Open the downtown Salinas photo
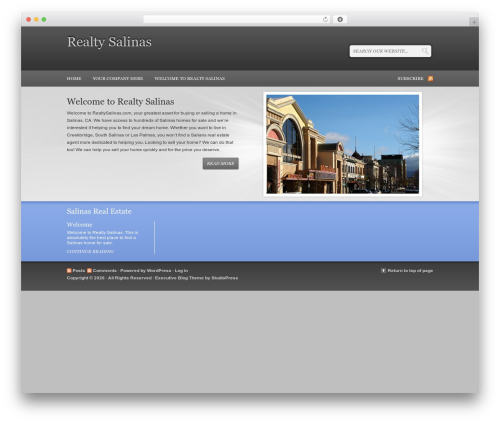Image resolution: width=500 pixels, height=423 pixels. [x=343, y=144]
